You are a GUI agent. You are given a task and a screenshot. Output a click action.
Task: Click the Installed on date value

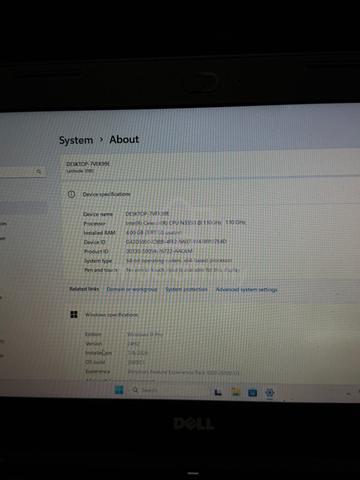(138, 353)
